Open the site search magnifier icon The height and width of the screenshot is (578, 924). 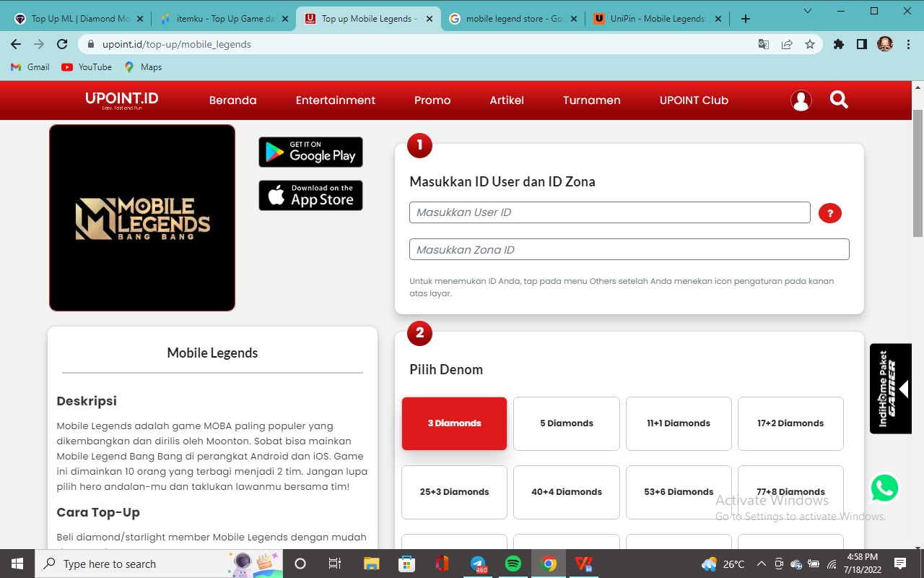coord(839,100)
